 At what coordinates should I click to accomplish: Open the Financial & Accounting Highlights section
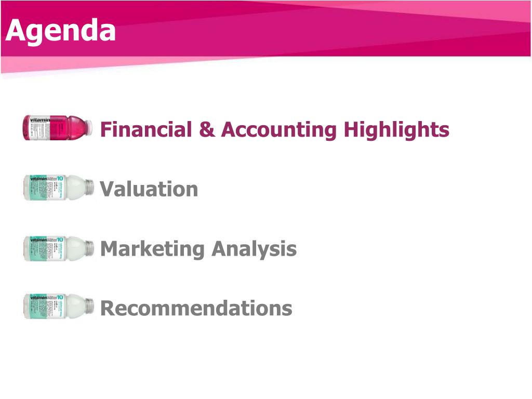(274, 130)
